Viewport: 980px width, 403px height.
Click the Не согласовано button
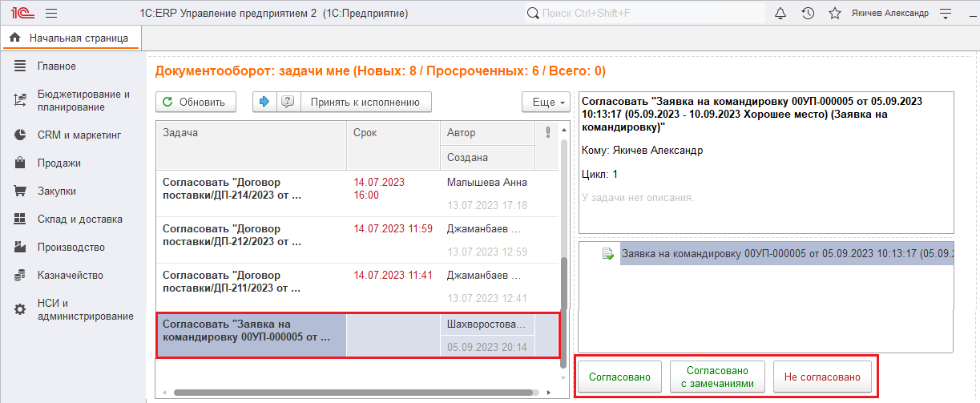(x=822, y=377)
